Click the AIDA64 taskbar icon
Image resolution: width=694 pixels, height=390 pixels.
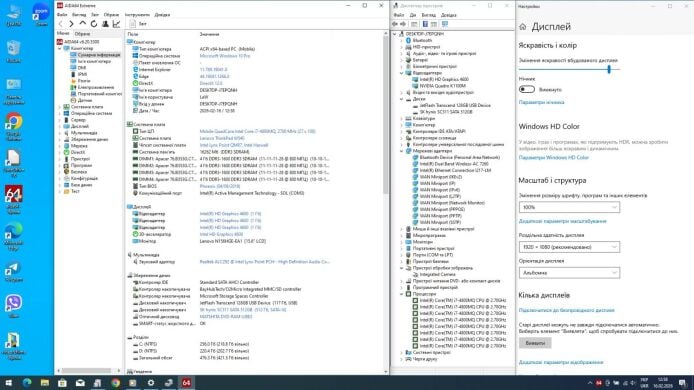point(186,383)
